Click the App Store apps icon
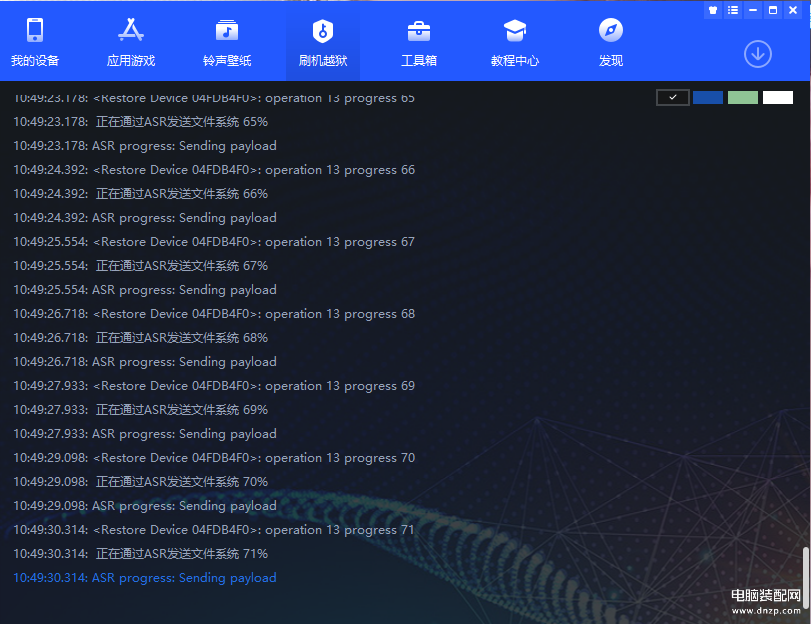This screenshot has width=811, height=624. 131,30
